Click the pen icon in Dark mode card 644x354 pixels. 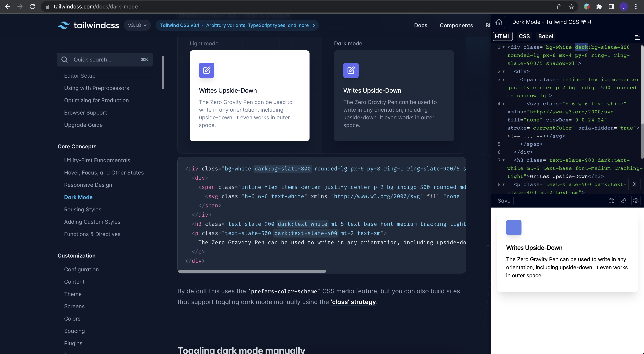tap(351, 70)
